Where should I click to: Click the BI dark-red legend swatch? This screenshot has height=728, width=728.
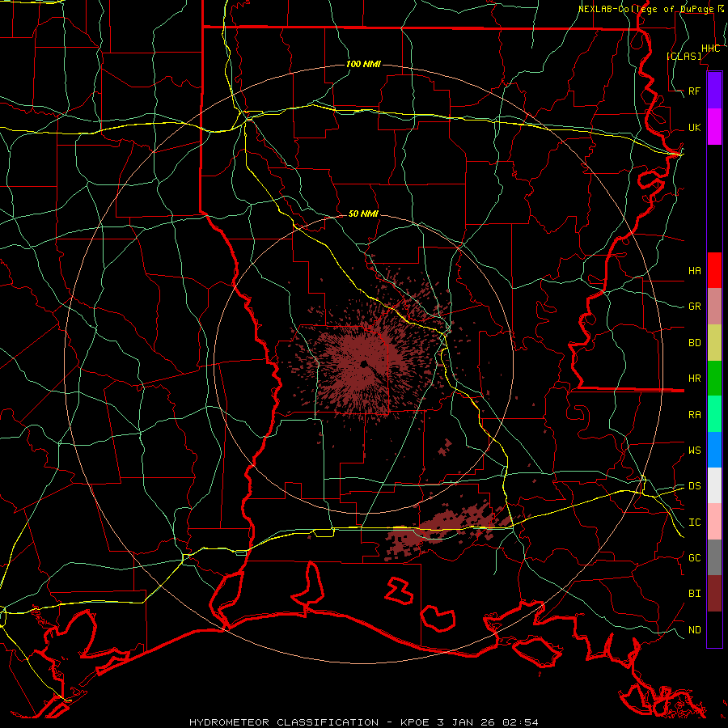714,594
